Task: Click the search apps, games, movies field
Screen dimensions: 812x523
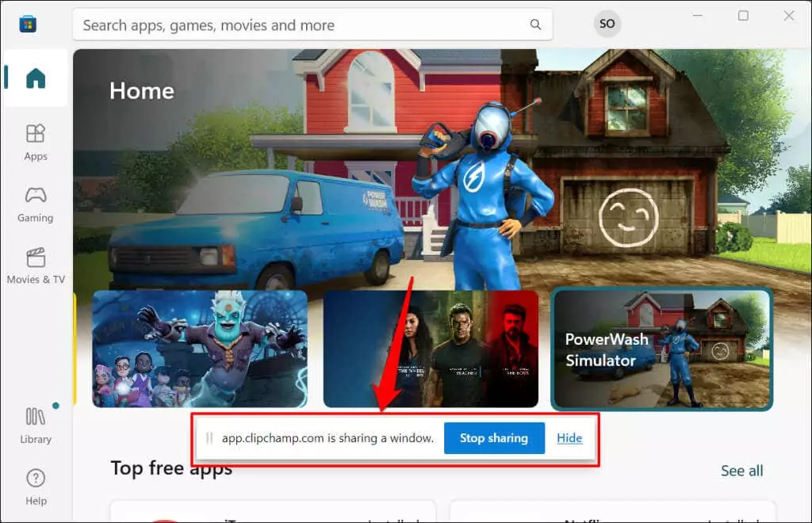Action: 312,25
